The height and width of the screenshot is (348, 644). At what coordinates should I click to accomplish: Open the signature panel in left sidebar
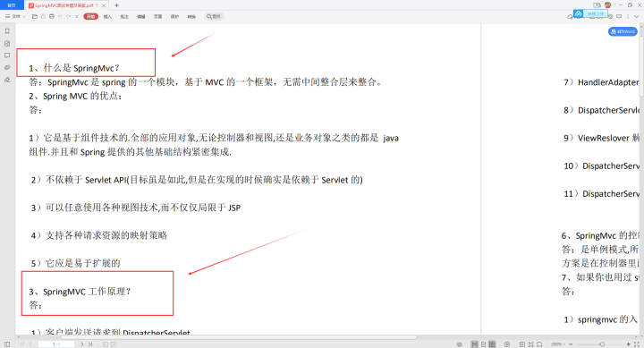coord(7,80)
